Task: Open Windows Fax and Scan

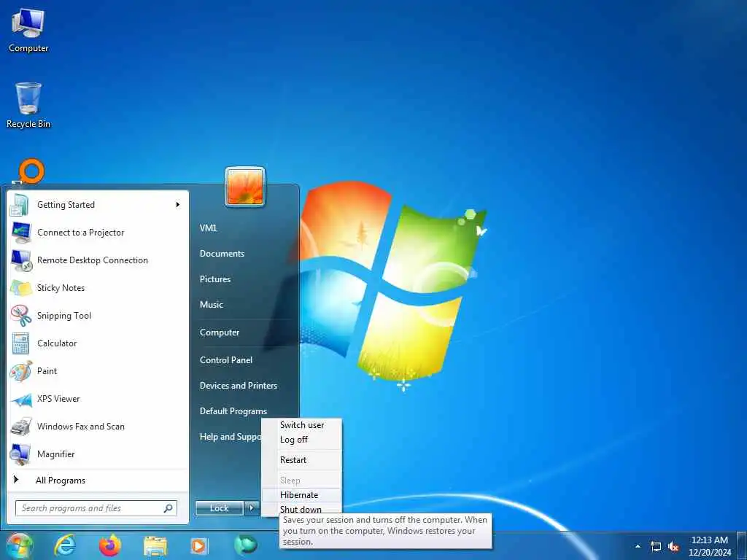Action: (98, 426)
